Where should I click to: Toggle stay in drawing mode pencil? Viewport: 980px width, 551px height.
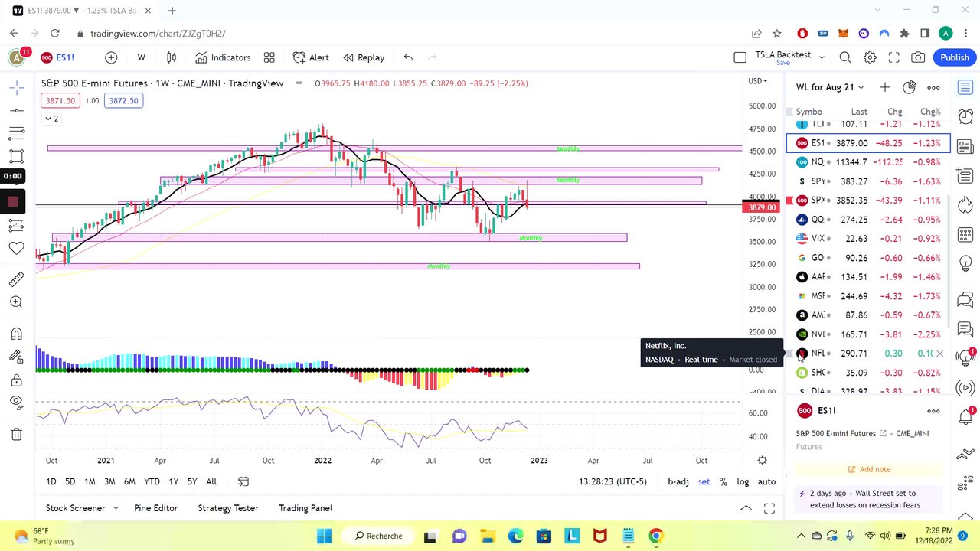pos(17,357)
